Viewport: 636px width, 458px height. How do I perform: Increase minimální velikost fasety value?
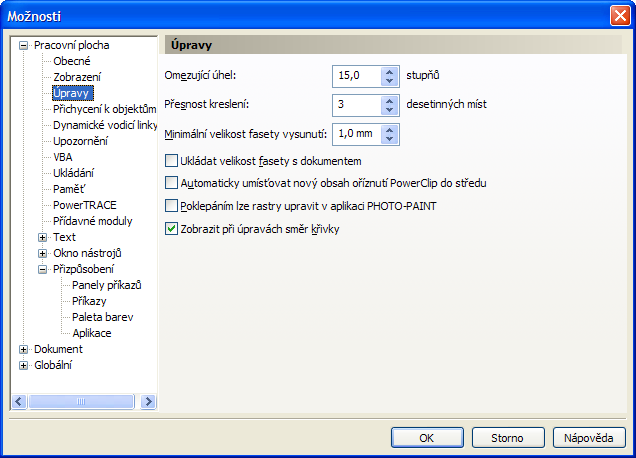pyautogui.click(x=389, y=130)
